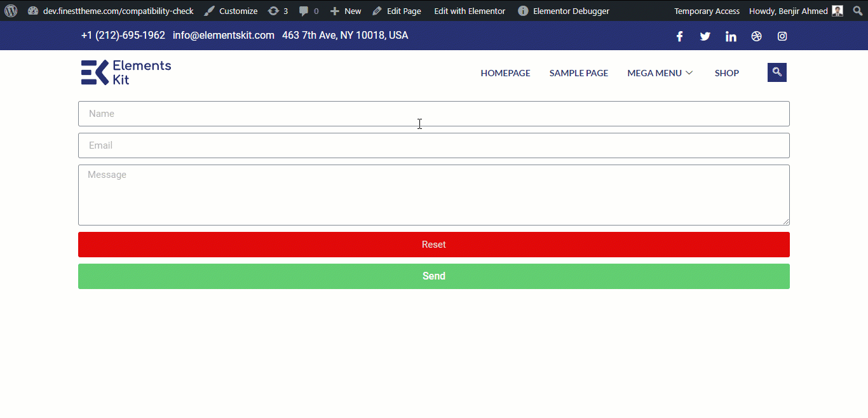Click Customize label in admin bar
868x418 pixels.
pyautogui.click(x=238, y=11)
